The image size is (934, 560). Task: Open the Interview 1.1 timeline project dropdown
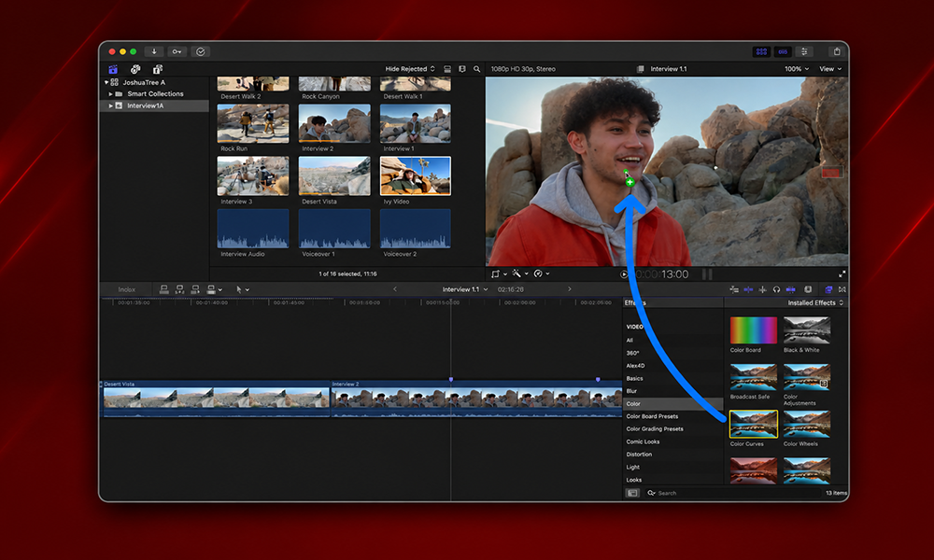point(464,289)
